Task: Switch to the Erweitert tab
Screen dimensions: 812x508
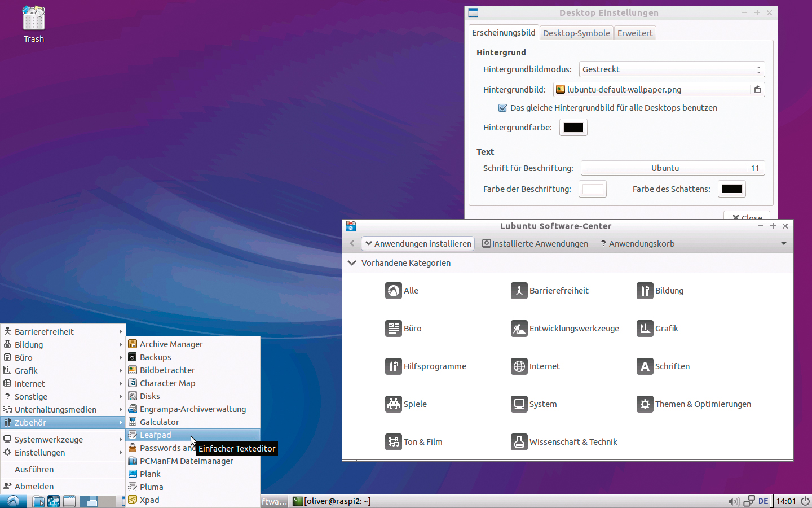Action: pos(635,33)
